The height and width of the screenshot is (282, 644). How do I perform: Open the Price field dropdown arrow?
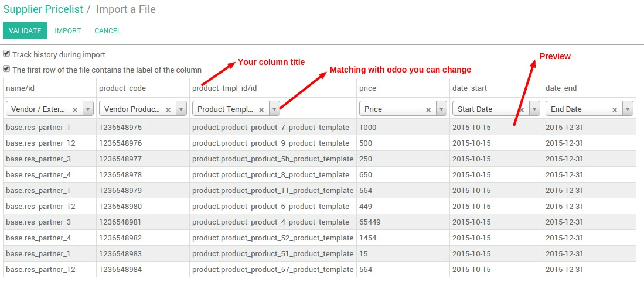[x=441, y=109]
